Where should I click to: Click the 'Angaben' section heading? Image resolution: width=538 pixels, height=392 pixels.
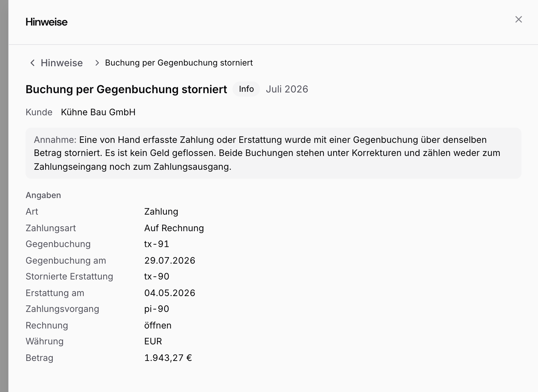(x=43, y=195)
